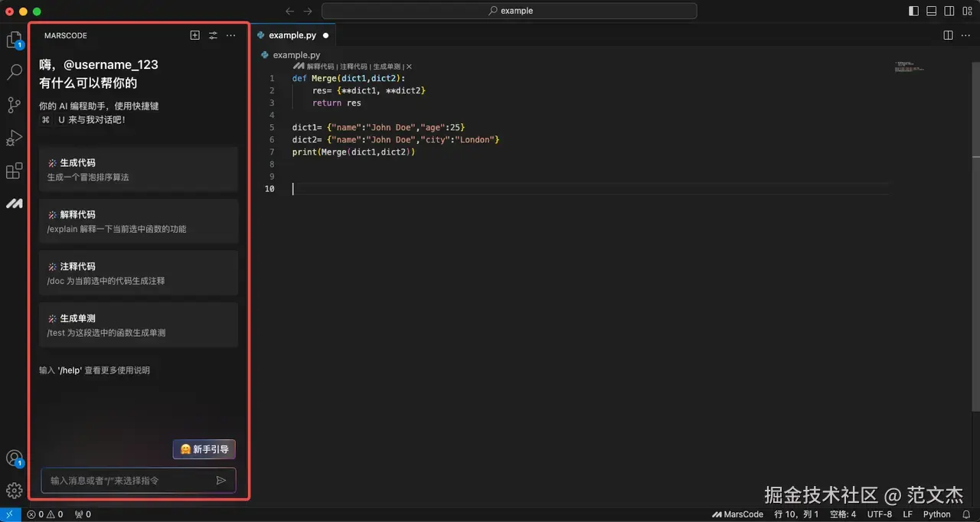The image size is (980, 522).
Task: Click LF end of line sequence
Action: click(907, 514)
